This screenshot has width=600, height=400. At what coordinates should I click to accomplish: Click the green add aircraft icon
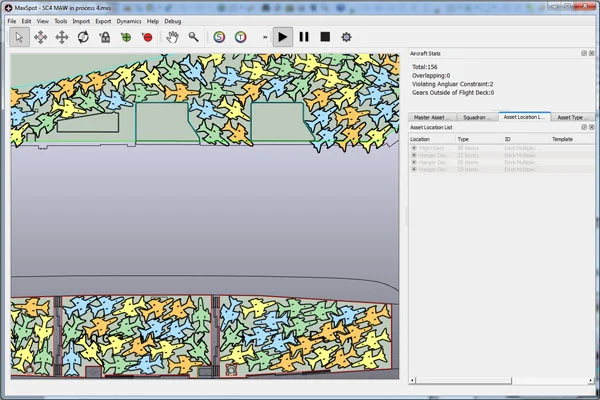coord(126,37)
